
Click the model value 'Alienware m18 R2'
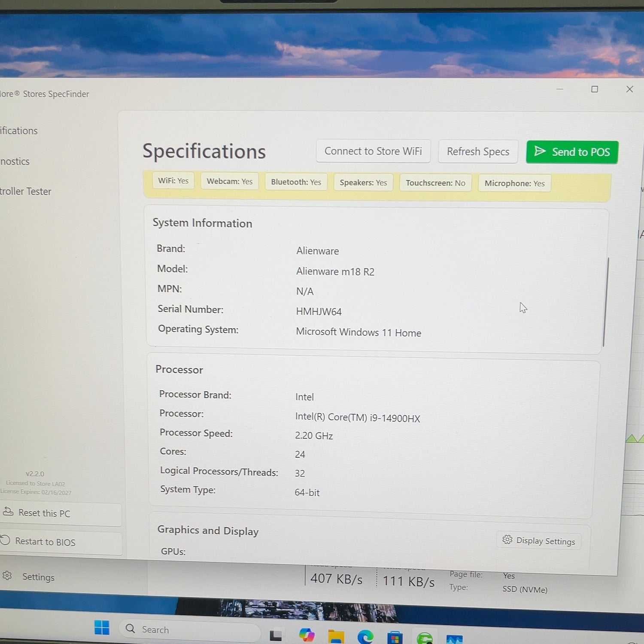pos(335,271)
